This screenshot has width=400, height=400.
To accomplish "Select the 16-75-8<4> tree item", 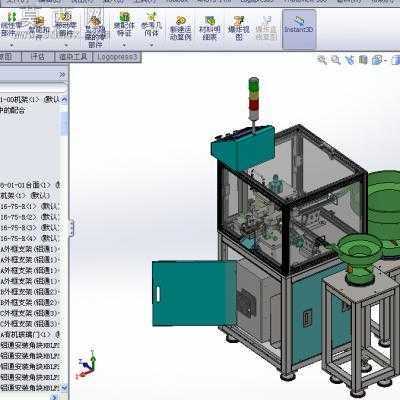I will tap(29, 238).
